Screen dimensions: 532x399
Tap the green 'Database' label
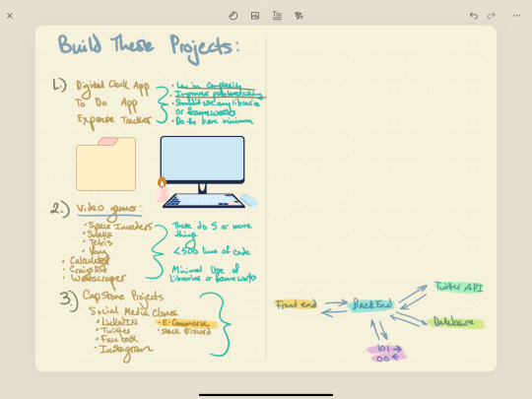pos(455,322)
